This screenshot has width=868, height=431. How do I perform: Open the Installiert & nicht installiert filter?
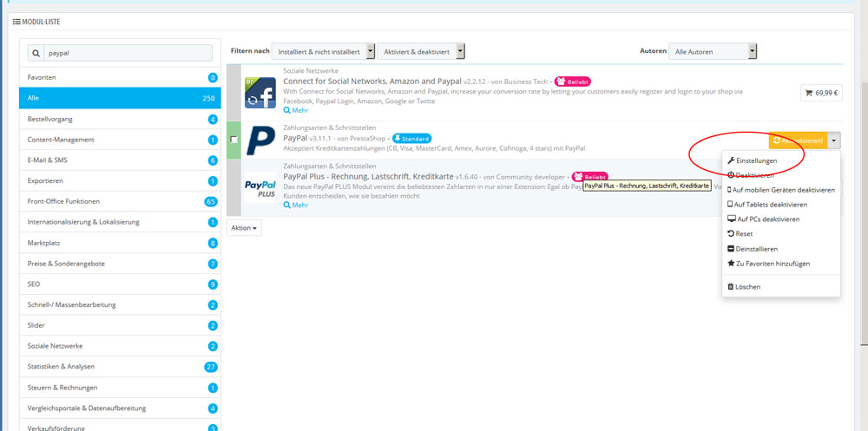[323, 51]
